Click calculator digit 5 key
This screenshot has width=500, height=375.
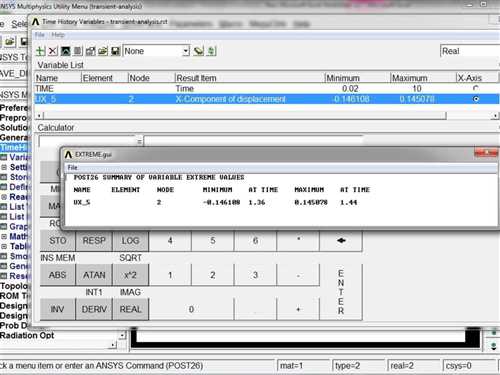(213, 240)
